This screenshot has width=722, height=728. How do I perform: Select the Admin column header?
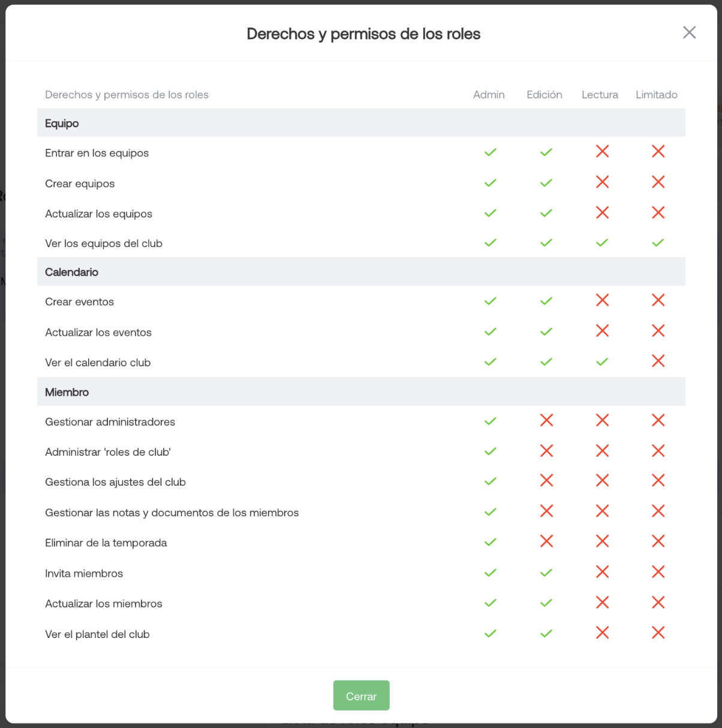489,95
